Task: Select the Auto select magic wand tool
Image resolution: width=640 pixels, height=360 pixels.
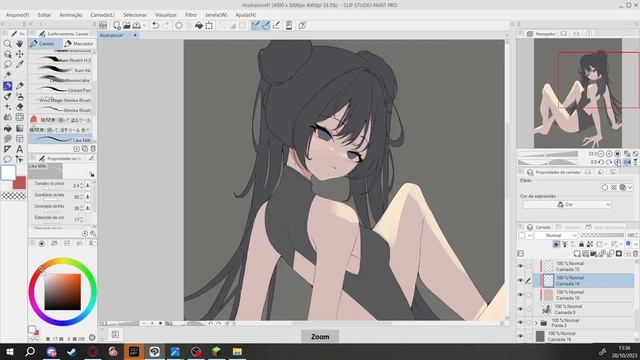Action: click(7, 75)
